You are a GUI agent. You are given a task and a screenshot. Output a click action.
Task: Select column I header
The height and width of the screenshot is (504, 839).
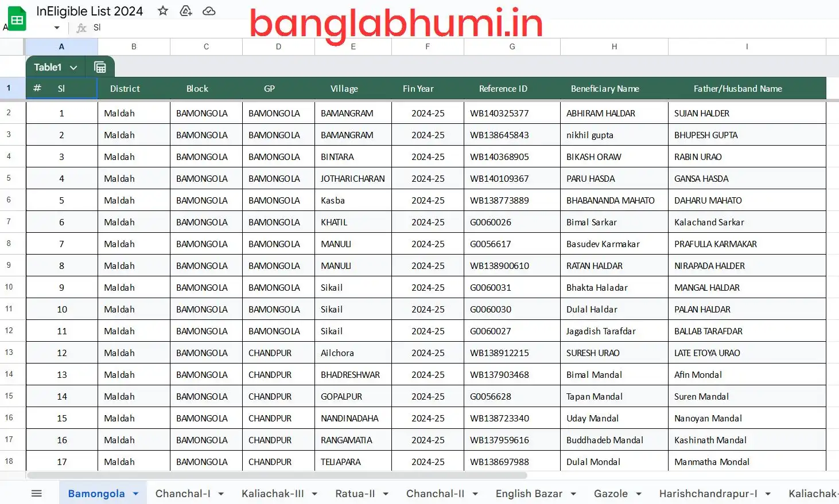[x=747, y=46]
